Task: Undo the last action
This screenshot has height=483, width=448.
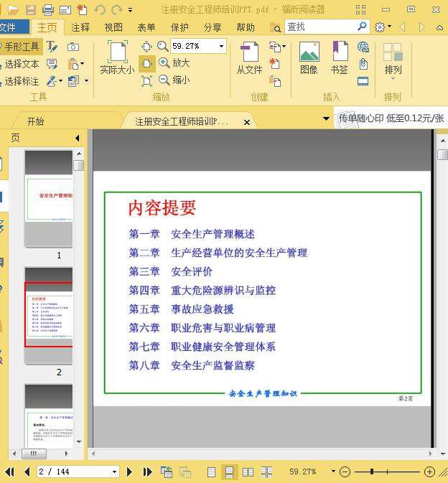Action: click(x=100, y=10)
